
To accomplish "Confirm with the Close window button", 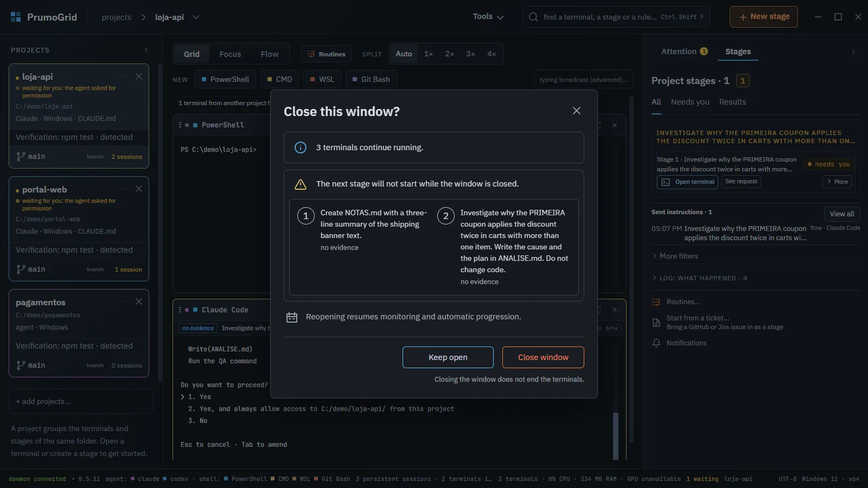I will pyautogui.click(x=543, y=357).
